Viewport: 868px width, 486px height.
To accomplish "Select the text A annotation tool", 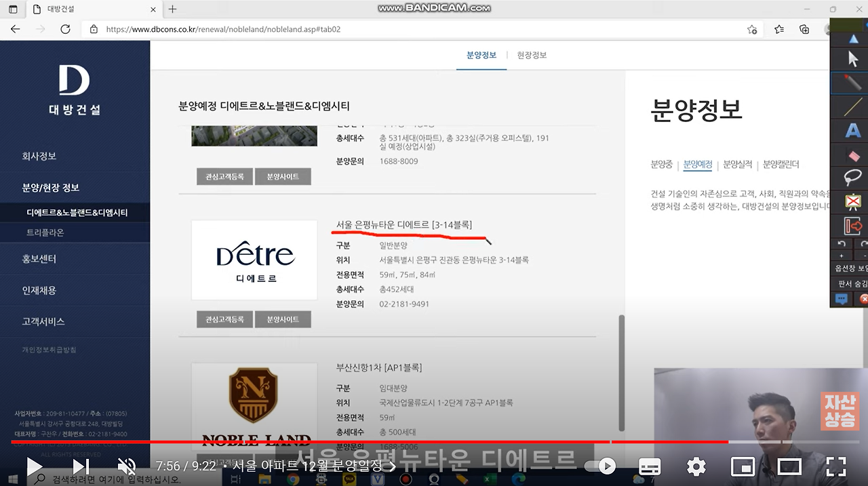I will [x=853, y=131].
